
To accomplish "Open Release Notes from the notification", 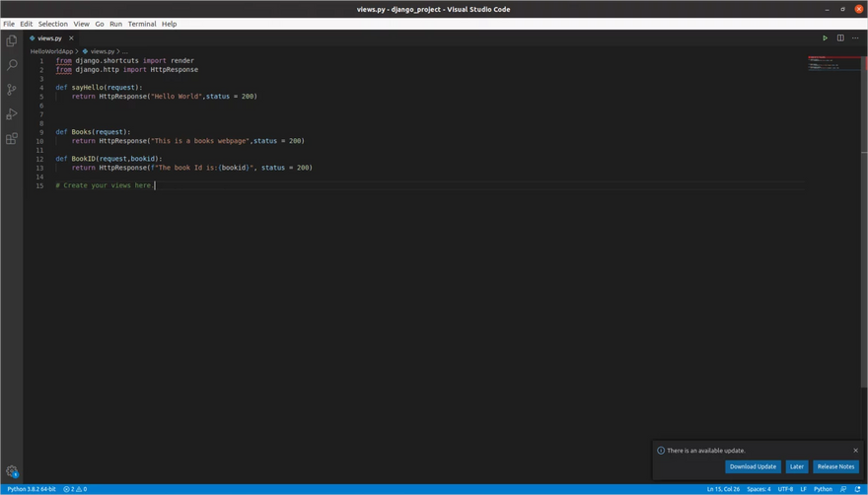I will point(835,466).
